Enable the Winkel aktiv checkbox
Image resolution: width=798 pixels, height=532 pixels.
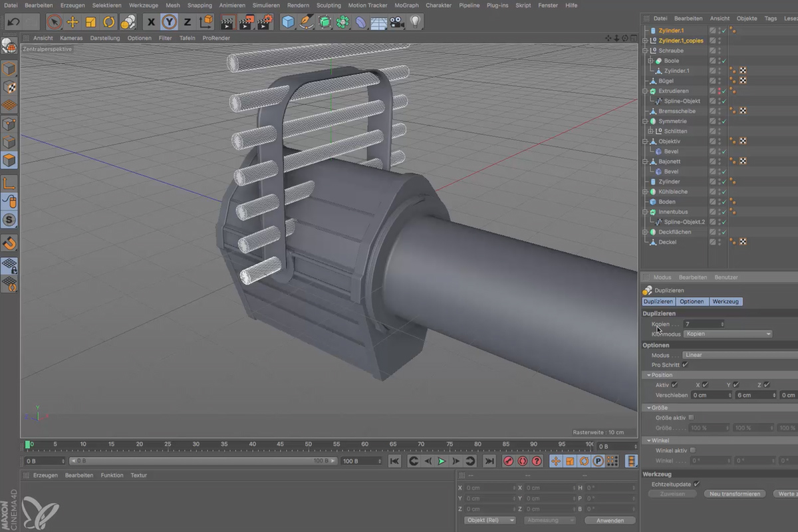coord(693,450)
